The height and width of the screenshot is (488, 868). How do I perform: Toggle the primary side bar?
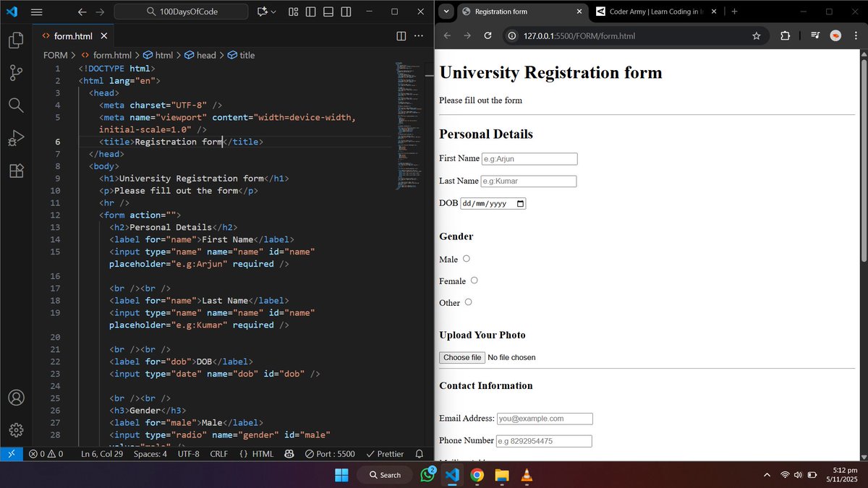pyautogui.click(x=310, y=12)
